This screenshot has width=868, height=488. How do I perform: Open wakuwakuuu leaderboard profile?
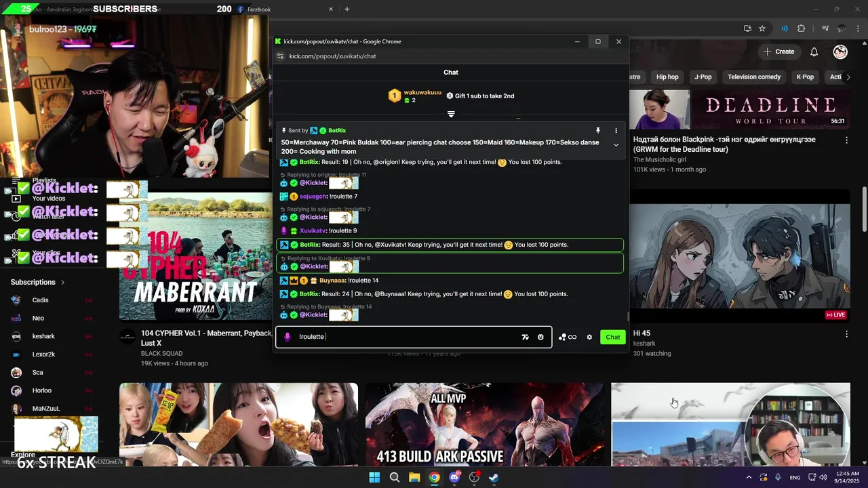point(422,92)
